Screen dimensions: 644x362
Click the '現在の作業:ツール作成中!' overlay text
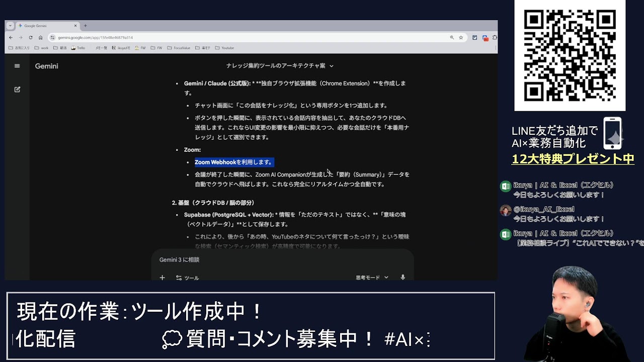pos(140,312)
